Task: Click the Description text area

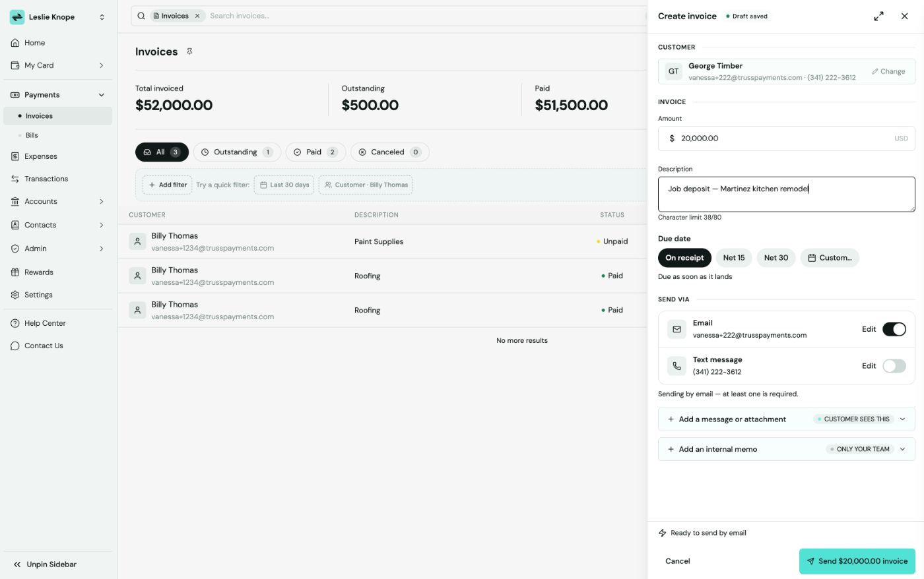Action: [x=787, y=194]
